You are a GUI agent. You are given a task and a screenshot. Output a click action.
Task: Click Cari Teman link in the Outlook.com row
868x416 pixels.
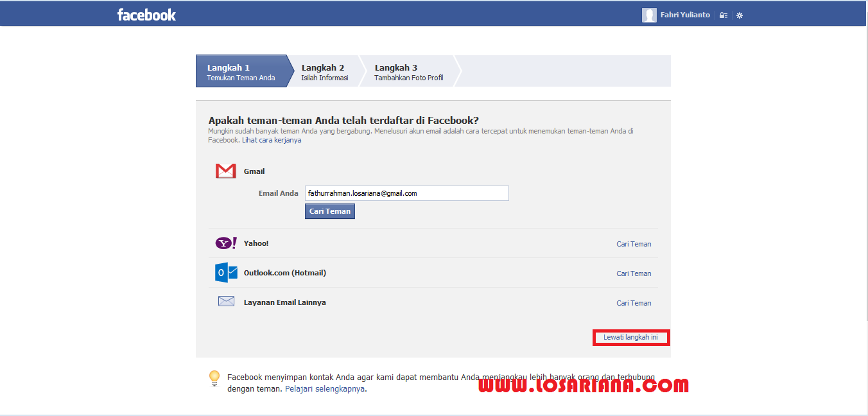coord(634,273)
